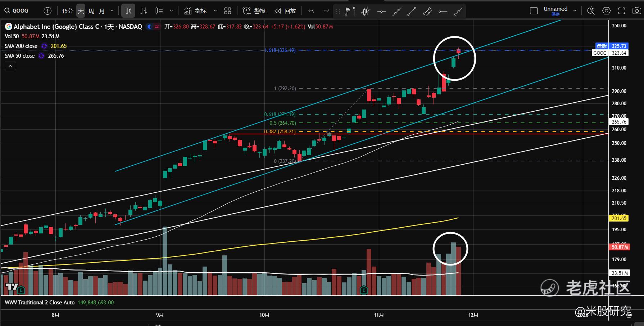Select the trend line drawing tool
The width and height of the screenshot is (644, 326).
(412, 12)
